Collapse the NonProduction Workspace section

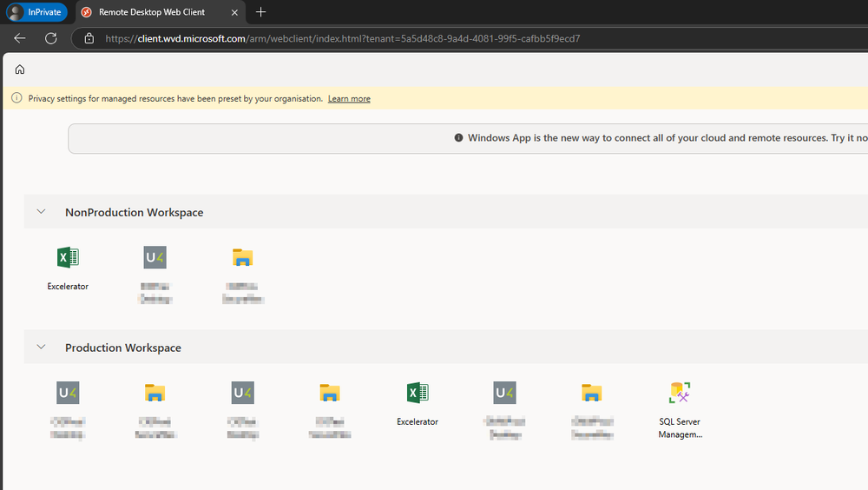pos(41,212)
